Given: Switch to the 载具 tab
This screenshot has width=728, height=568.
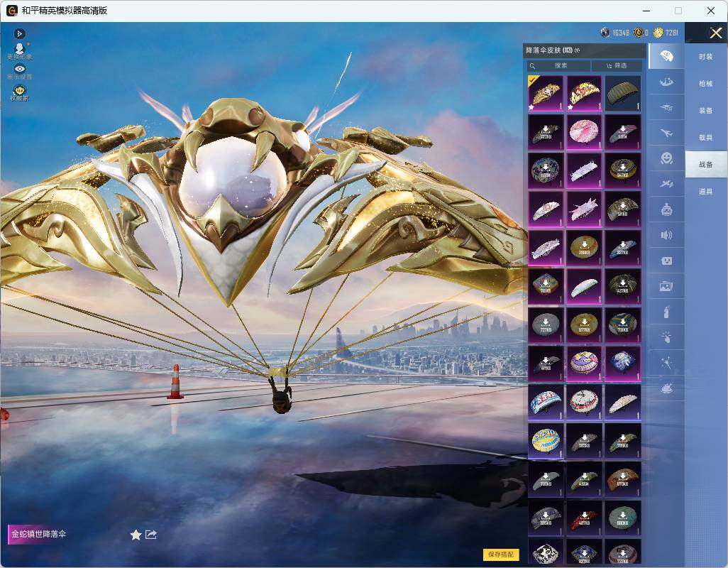Looking at the screenshot, I should click(706, 138).
